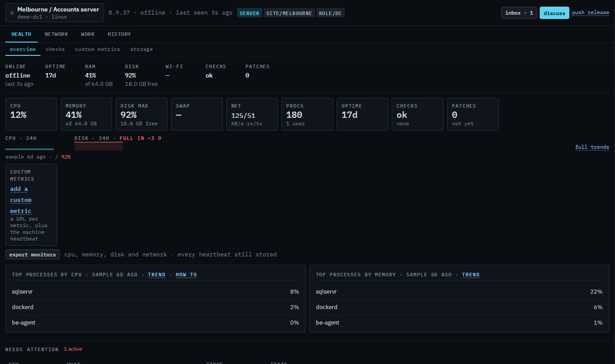Click the '1 active' needs attention label

click(73, 349)
